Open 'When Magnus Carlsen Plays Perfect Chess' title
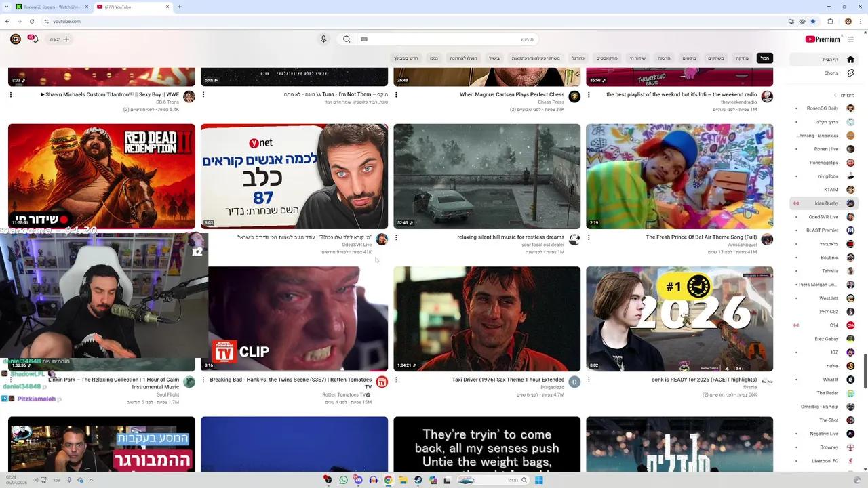The image size is (868, 488). (512, 95)
